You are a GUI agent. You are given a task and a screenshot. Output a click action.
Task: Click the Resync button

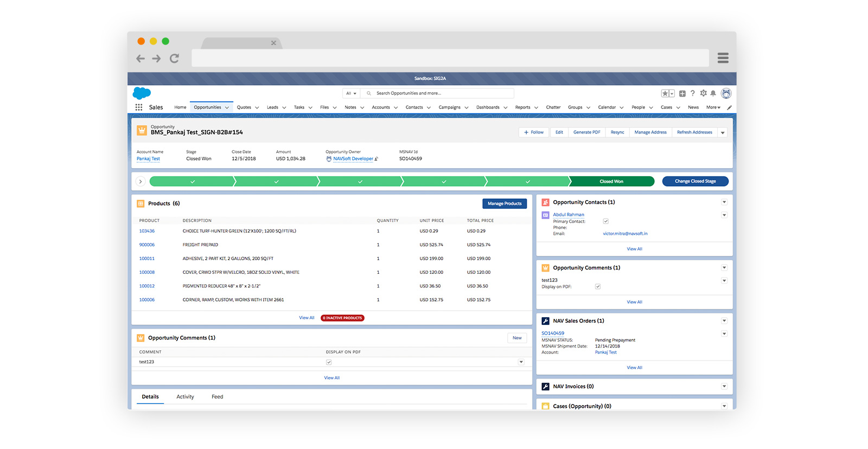click(617, 132)
